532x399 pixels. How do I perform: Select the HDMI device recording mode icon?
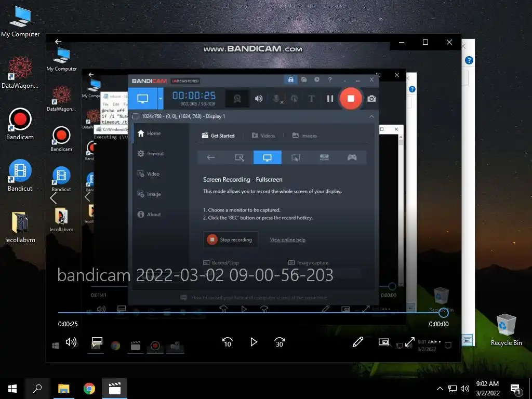click(324, 157)
